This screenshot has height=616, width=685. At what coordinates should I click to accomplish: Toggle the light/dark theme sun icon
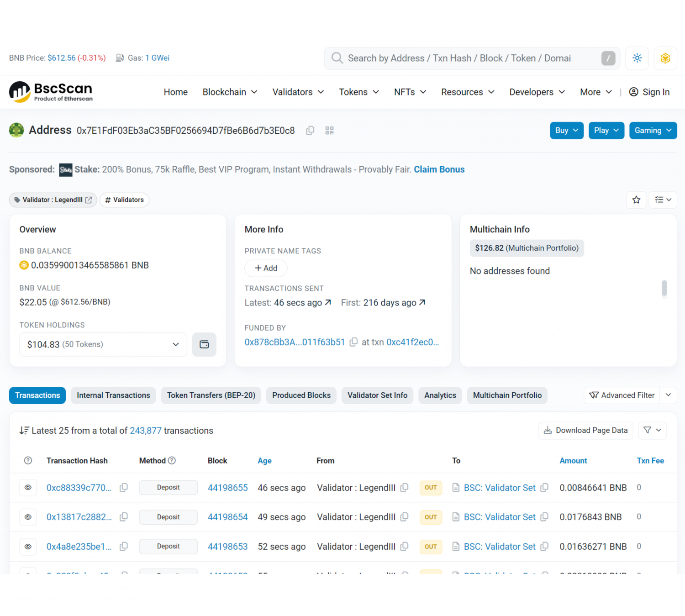pyautogui.click(x=637, y=58)
